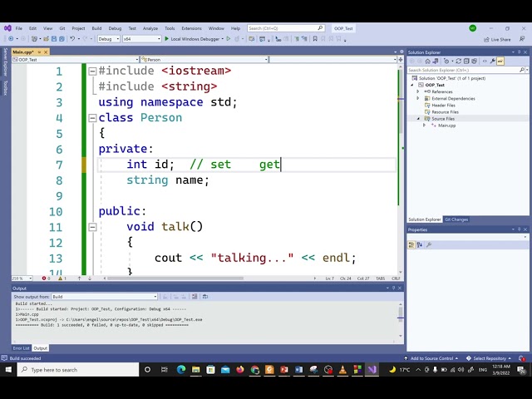The image size is (532, 399).
Task: Click VLC media player taskbar icon
Action: point(342,369)
